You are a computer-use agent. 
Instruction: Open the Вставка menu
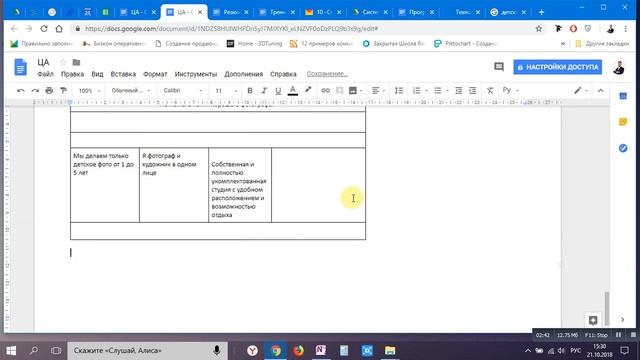click(123, 74)
